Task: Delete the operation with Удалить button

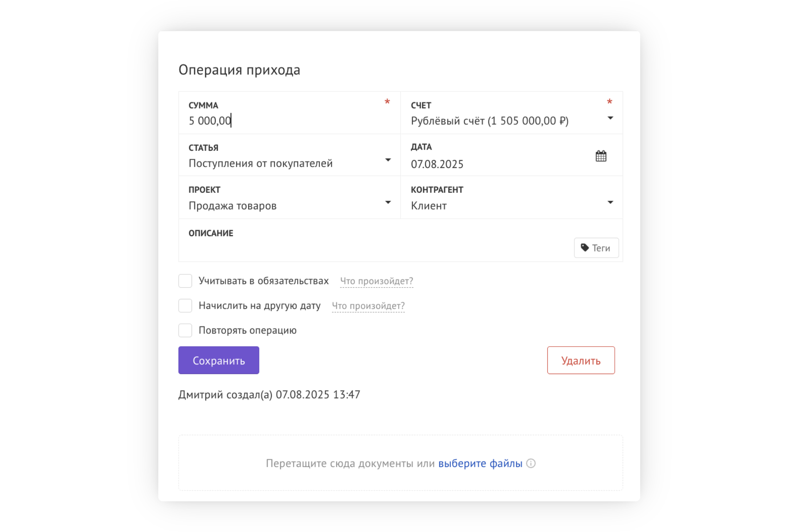Action: point(581,360)
